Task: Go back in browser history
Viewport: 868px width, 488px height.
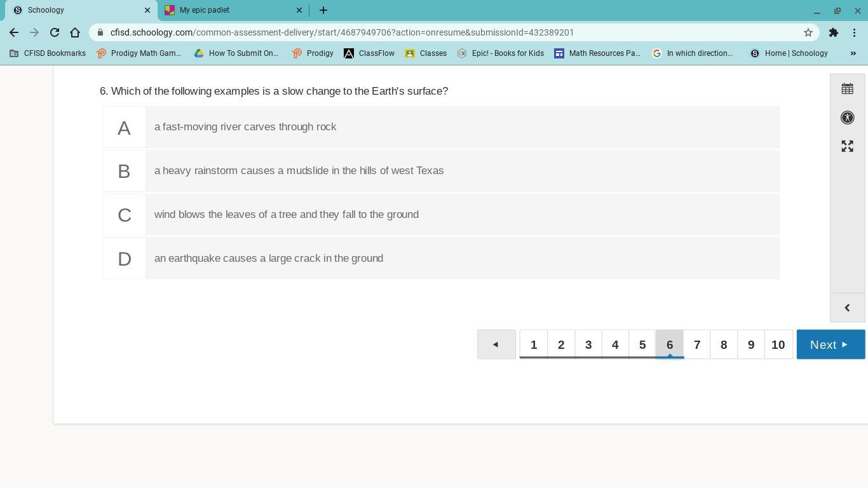Action: (x=14, y=32)
